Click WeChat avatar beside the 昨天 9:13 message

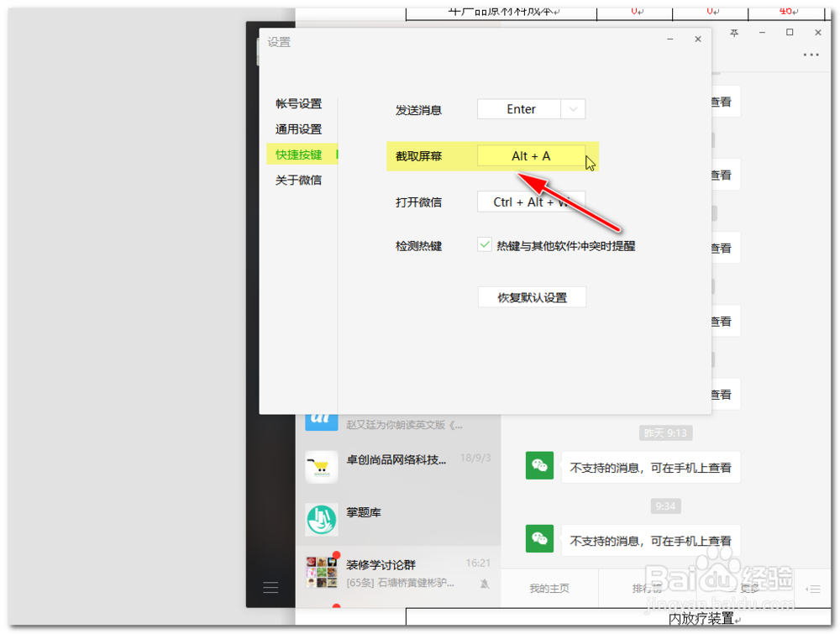[x=539, y=466]
